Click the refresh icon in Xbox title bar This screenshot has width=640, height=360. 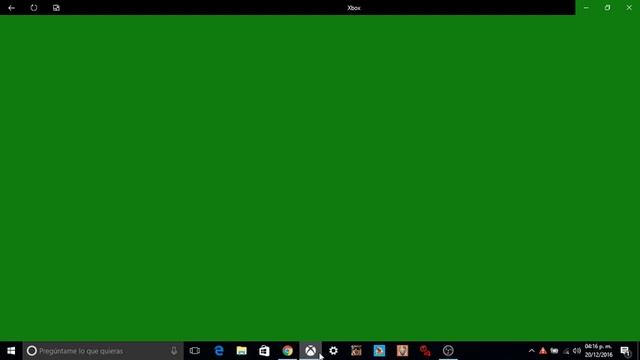click(34, 8)
